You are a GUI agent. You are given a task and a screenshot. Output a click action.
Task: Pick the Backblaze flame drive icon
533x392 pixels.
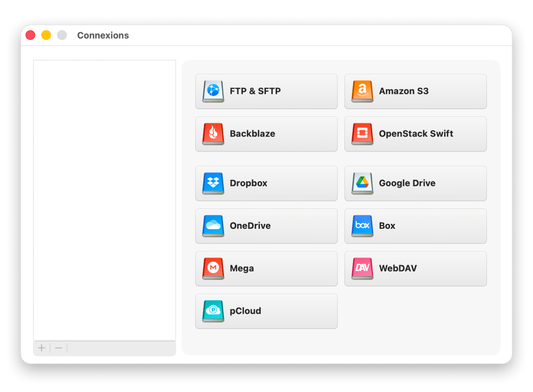213,134
